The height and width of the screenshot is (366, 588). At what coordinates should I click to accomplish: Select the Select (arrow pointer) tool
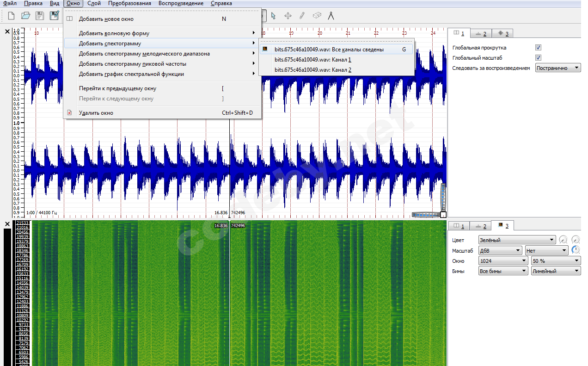tap(273, 16)
